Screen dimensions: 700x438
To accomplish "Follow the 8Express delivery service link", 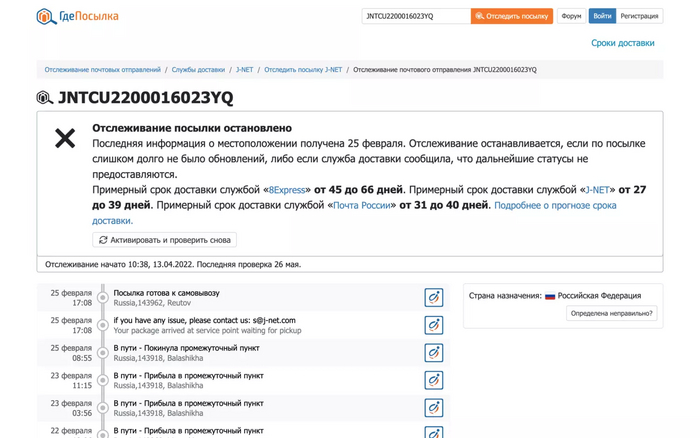I will [x=287, y=189].
